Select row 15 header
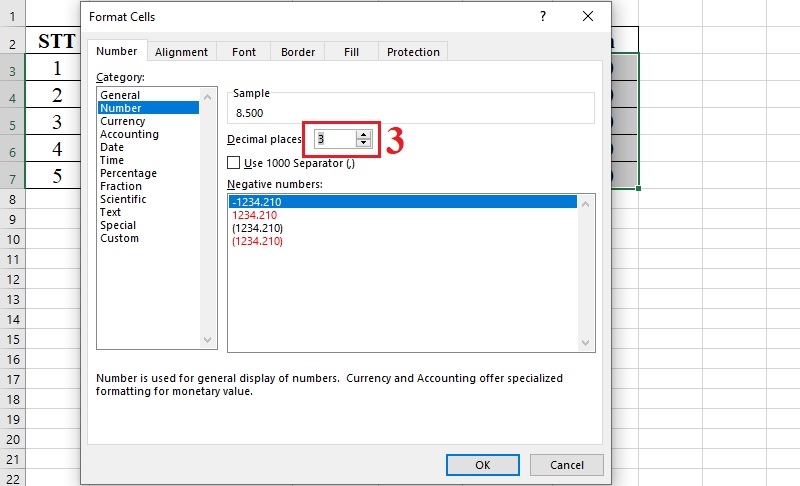Screen dimensions: 800x486 click(12, 339)
